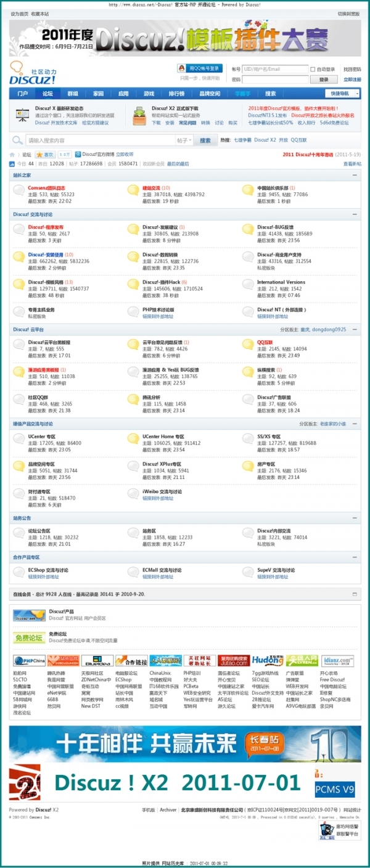Screen dimensions: 370x868
Task: Focus the username input field
Action: coord(275,69)
